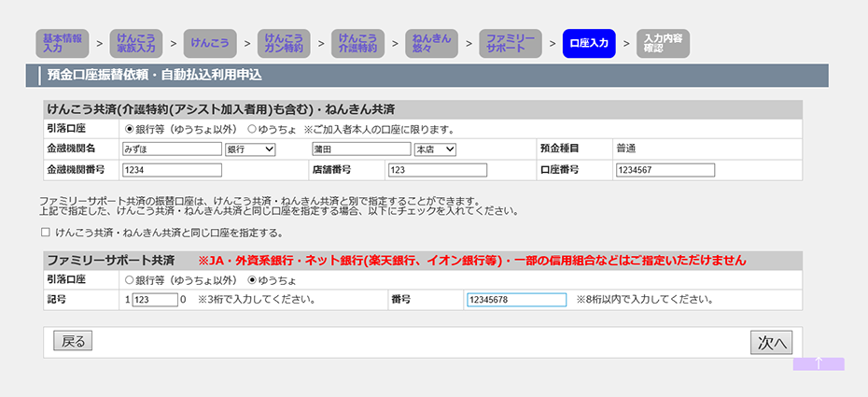The height and width of the screenshot is (397, 868).
Task: Check the けんこう共済・ねんきん共済と同じ口座を指定する box
Action: tap(45, 233)
